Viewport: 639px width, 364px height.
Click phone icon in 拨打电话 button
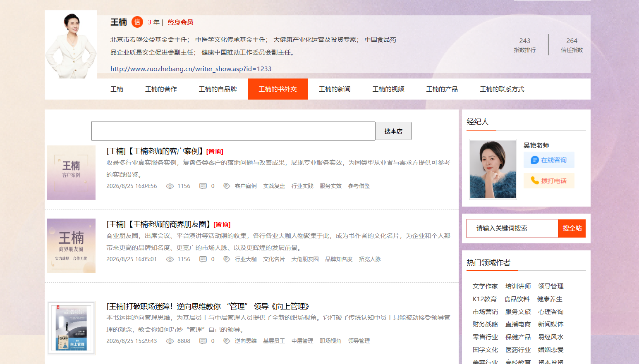[535, 181]
